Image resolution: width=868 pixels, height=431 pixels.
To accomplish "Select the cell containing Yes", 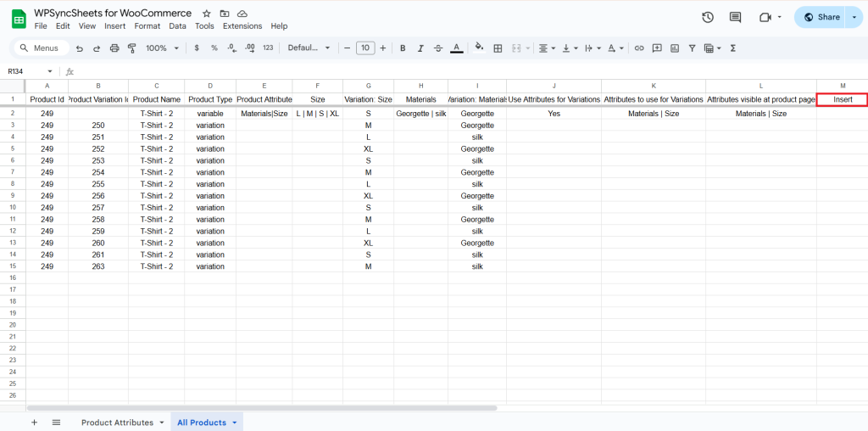I will click(554, 114).
